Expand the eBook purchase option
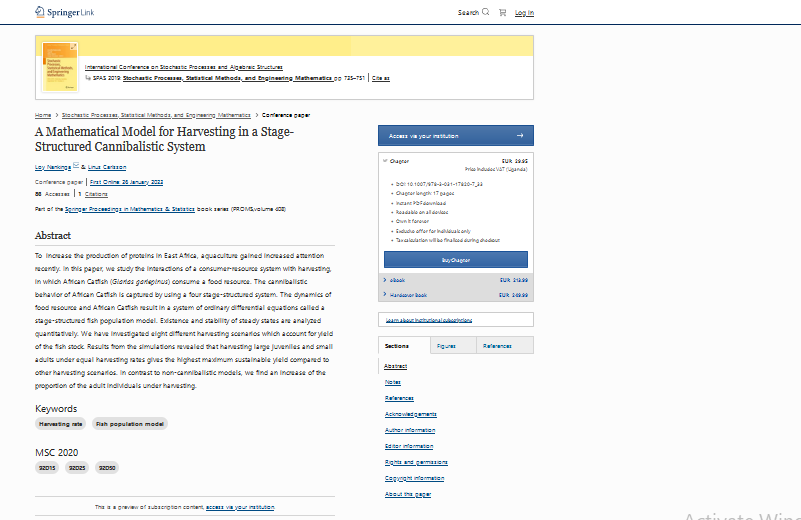Image resolution: width=801 pixels, height=520 pixels. (384, 281)
